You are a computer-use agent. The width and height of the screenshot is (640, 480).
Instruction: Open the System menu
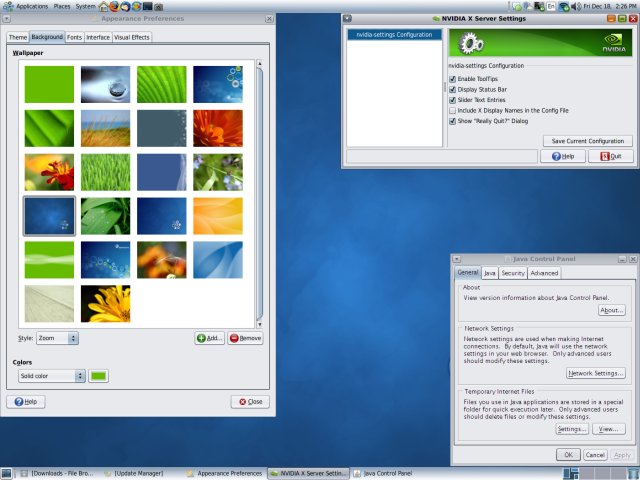[85, 6]
